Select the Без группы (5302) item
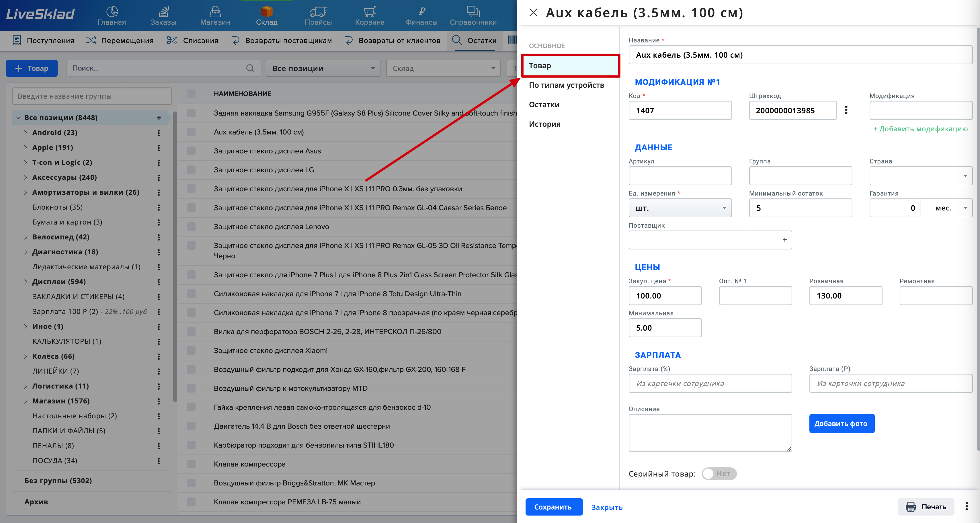This screenshot has height=523, width=980. point(58,481)
